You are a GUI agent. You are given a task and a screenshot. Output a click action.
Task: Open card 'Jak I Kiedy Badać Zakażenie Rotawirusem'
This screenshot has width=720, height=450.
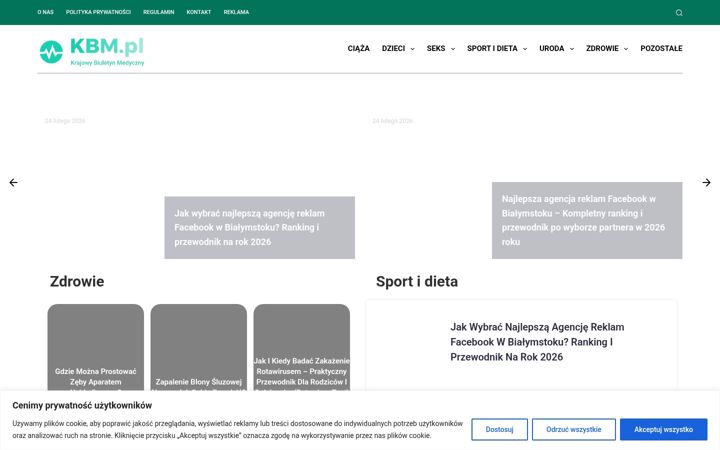302,348
